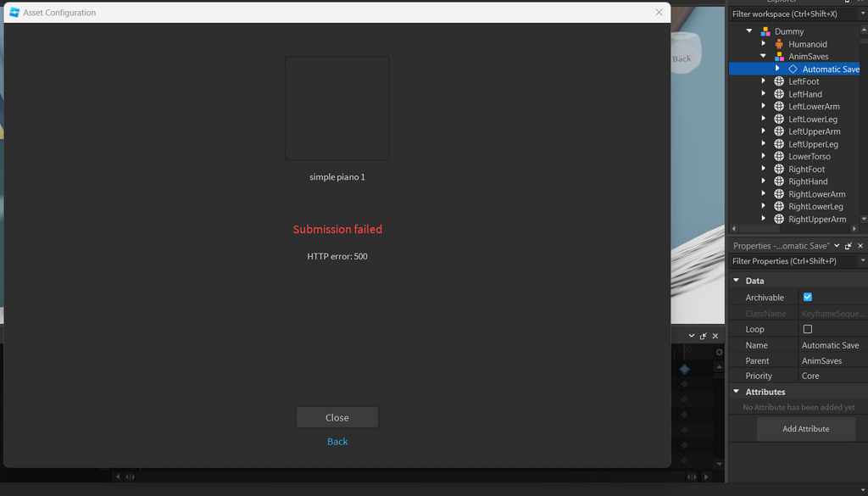The width and height of the screenshot is (868, 496).
Task: Collapse the Dummy node in Explorer
Action: click(748, 31)
